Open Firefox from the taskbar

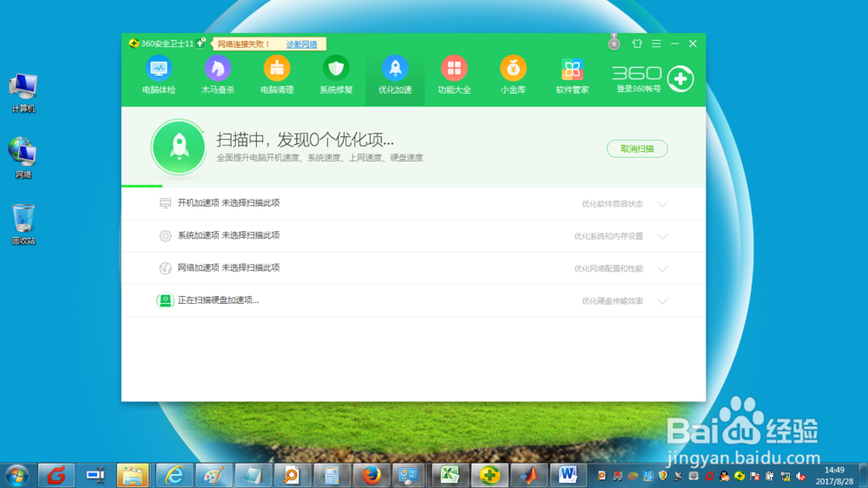pos(371,475)
